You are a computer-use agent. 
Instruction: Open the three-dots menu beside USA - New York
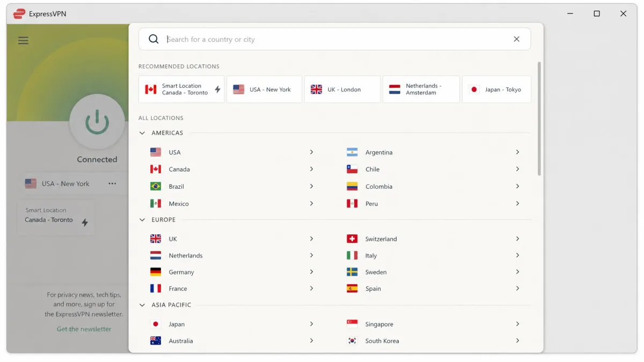112,183
